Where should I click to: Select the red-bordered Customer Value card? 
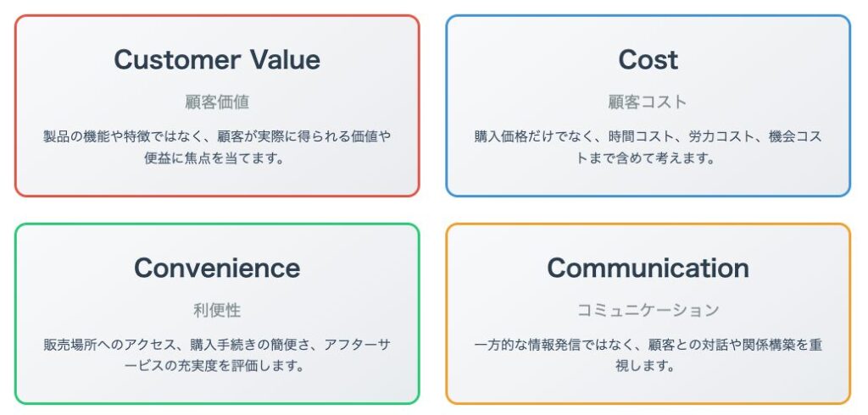pos(217,106)
